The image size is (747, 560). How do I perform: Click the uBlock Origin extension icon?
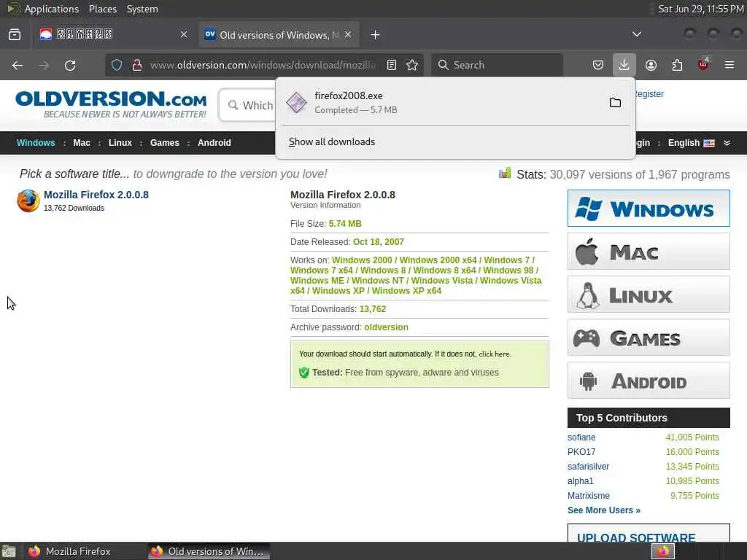click(x=703, y=64)
